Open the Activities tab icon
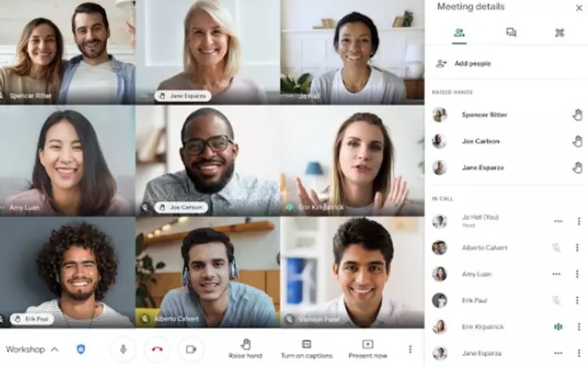 (560, 33)
